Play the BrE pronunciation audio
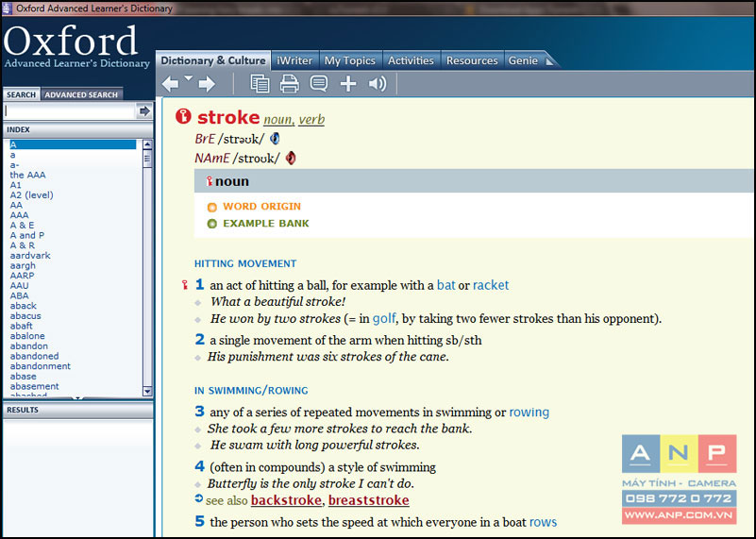756x539 pixels. point(275,139)
